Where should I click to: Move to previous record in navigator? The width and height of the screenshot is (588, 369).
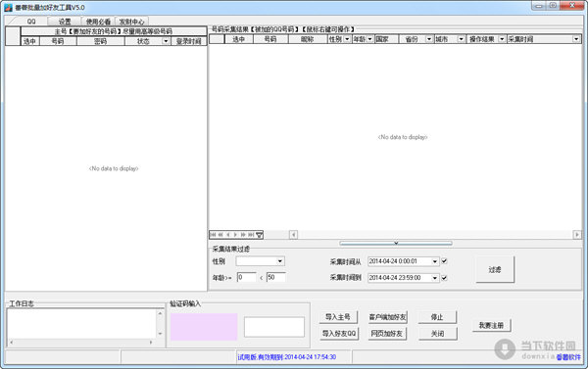click(x=228, y=235)
